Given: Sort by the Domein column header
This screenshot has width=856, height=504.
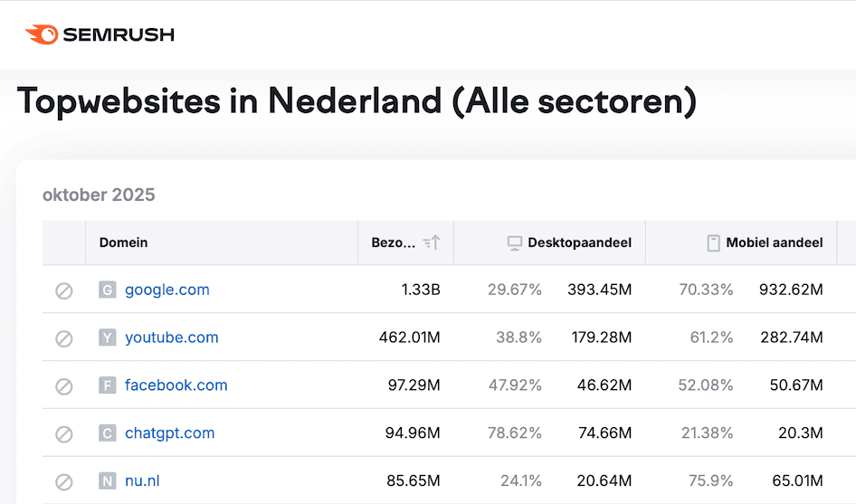Looking at the screenshot, I should (222, 242).
